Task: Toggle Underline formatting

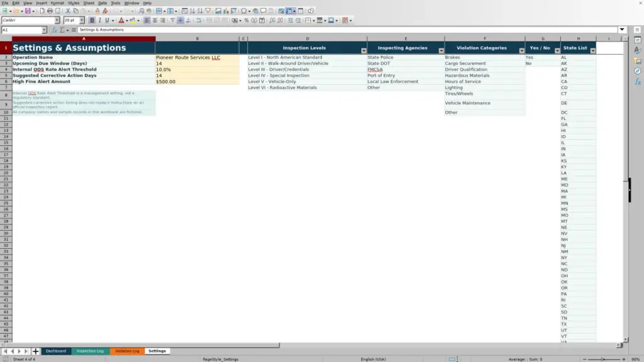Action: tap(107, 21)
